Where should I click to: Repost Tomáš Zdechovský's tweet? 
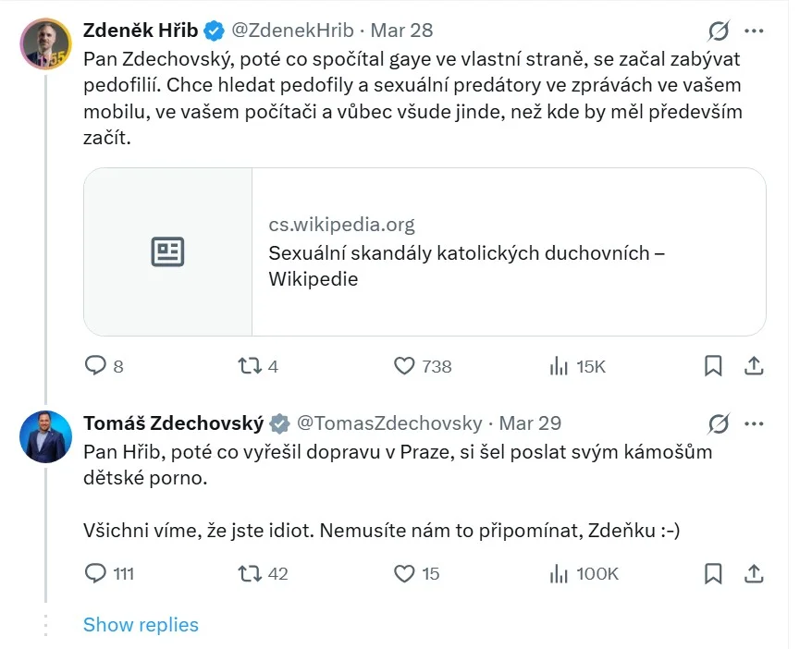250,573
